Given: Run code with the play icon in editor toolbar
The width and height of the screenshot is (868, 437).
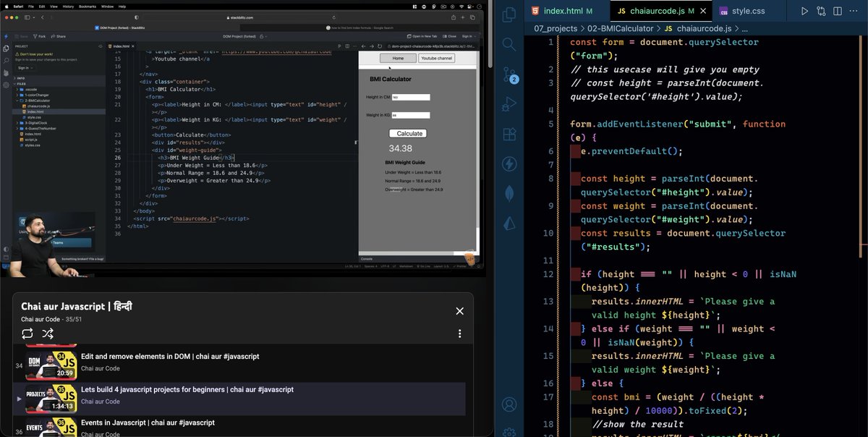Looking at the screenshot, I should [804, 12].
